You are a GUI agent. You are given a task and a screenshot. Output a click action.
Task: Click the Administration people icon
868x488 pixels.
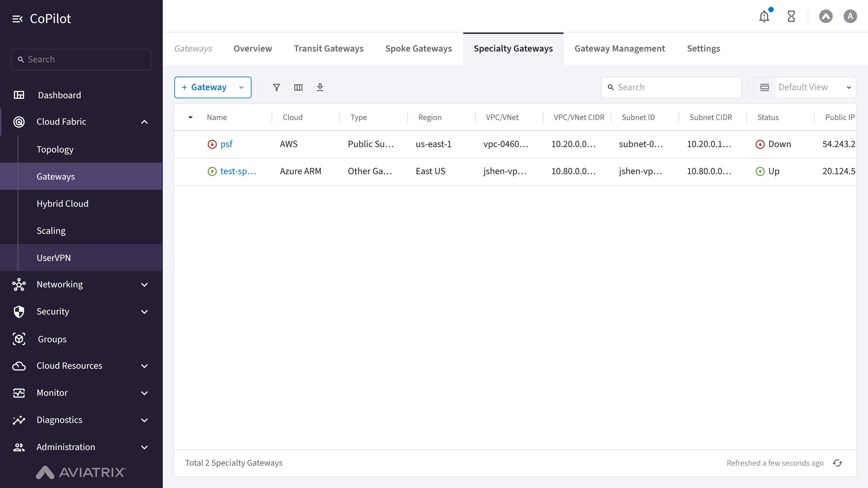pyautogui.click(x=19, y=447)
